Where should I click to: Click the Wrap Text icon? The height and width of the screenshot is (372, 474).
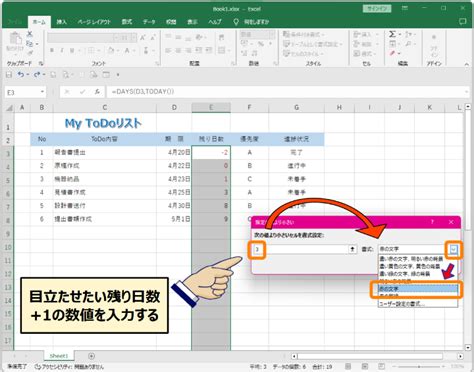[221, 37]
